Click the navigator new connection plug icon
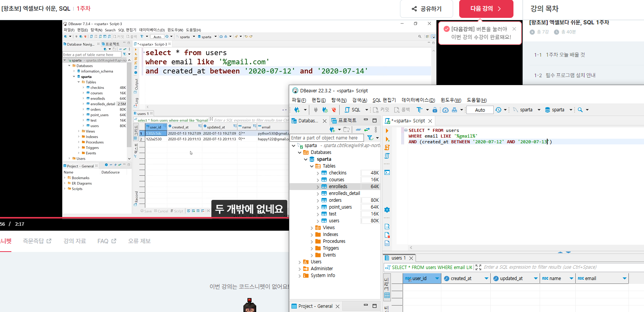Viewport: 644px width, 312px height. click(333, 130)
